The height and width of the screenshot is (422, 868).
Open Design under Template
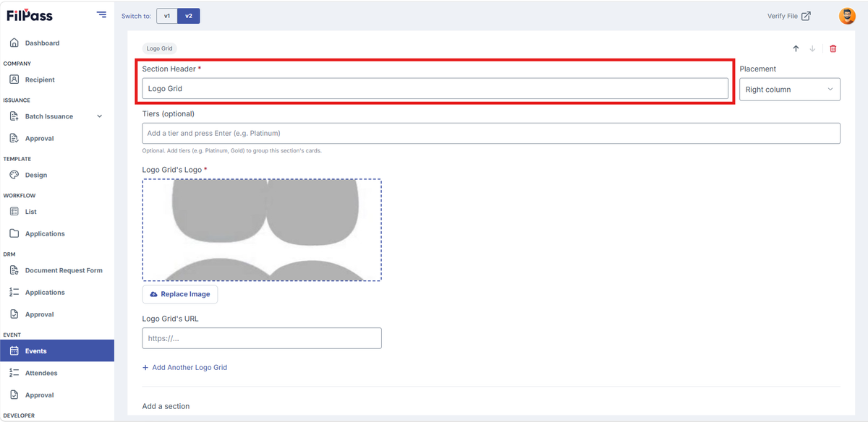[x=57, y=175]
